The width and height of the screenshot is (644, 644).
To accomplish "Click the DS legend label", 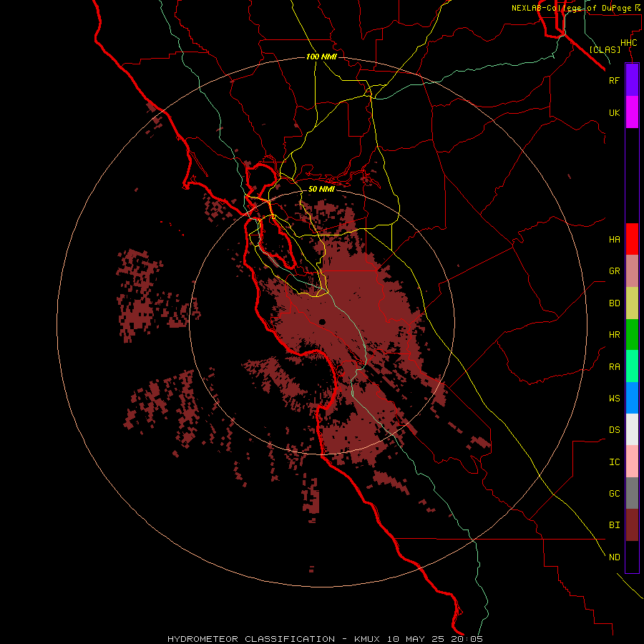I will [614, 430].
